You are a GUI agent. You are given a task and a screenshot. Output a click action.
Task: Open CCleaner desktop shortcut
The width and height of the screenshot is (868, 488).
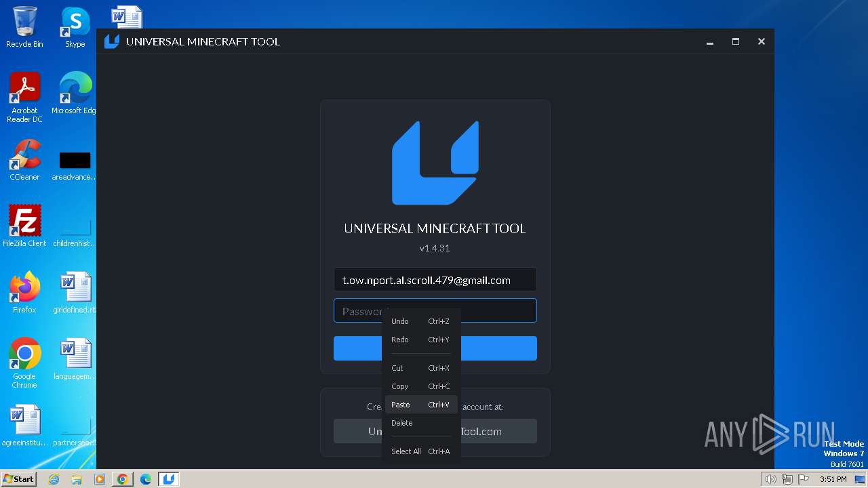(24, 160)
